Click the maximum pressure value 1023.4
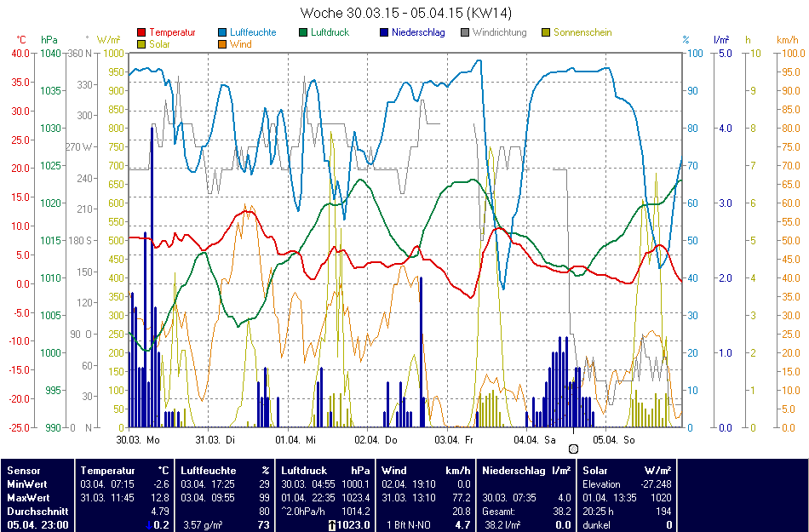This screenshot has height=532, width=809. (x=358, y=498)
